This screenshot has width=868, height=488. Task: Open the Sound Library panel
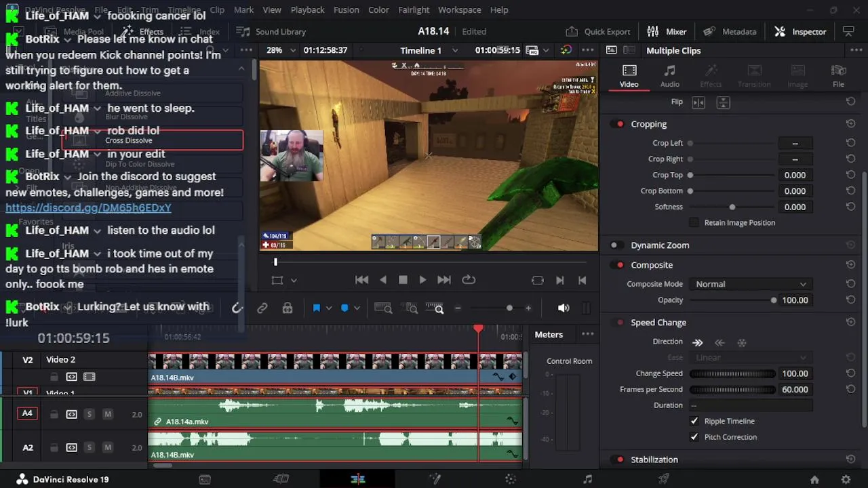[271, 32]
